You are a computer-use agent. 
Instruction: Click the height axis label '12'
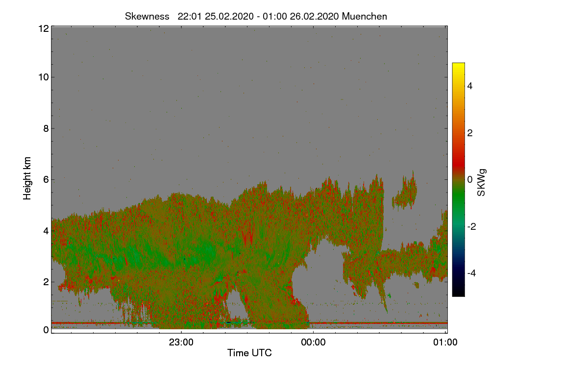(x=43, y=29)
